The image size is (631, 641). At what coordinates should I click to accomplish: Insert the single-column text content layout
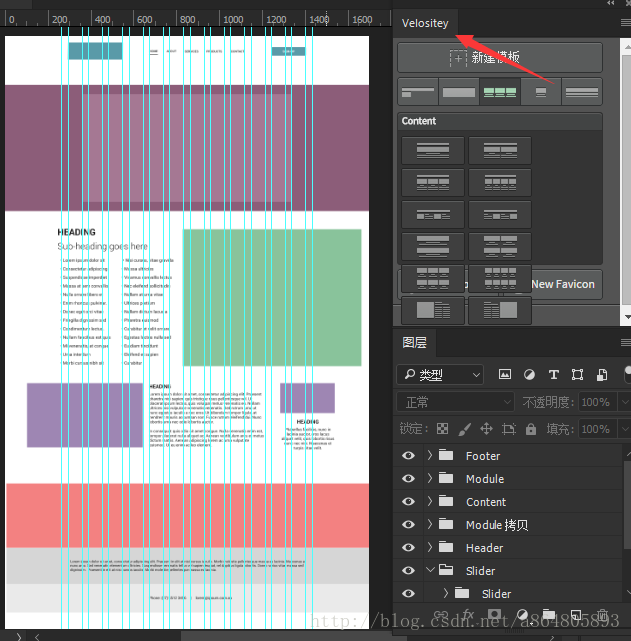(433, 150)
